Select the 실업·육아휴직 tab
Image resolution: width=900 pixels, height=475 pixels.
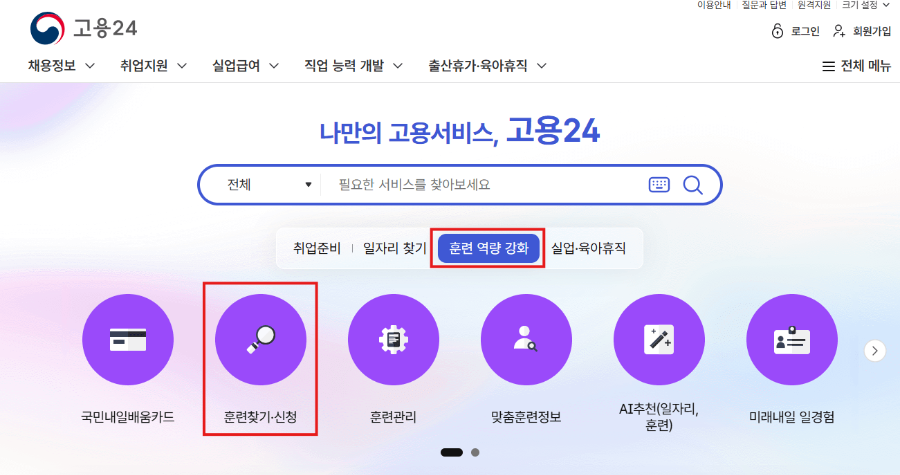point(588,248)
